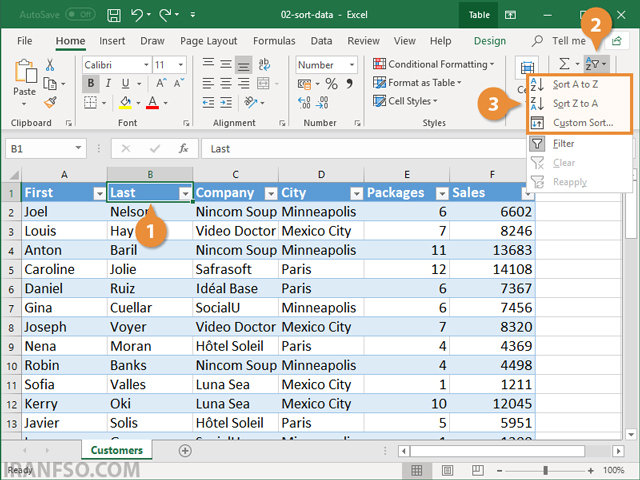Open the Design tab
This screenshot has height=480, width=640.
pos(490,41)
